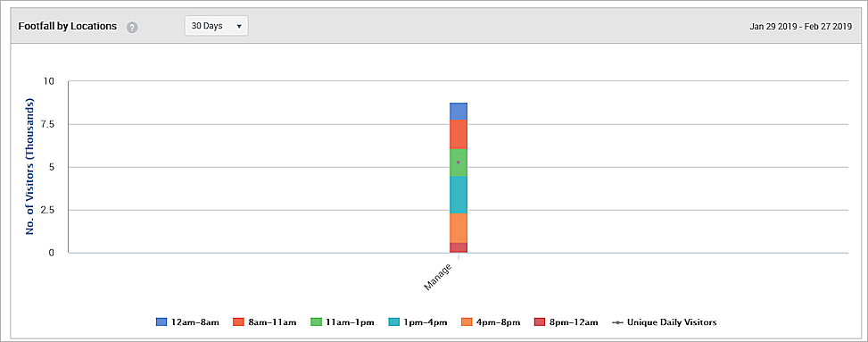Open the Footfall by Locations help icon

tap(132, 27)
